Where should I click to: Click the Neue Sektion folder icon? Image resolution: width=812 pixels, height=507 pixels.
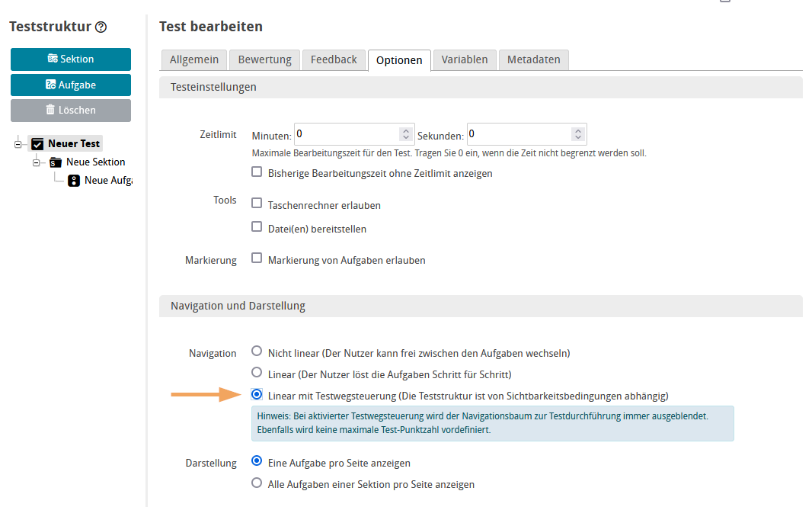click(x=56, y=162)
